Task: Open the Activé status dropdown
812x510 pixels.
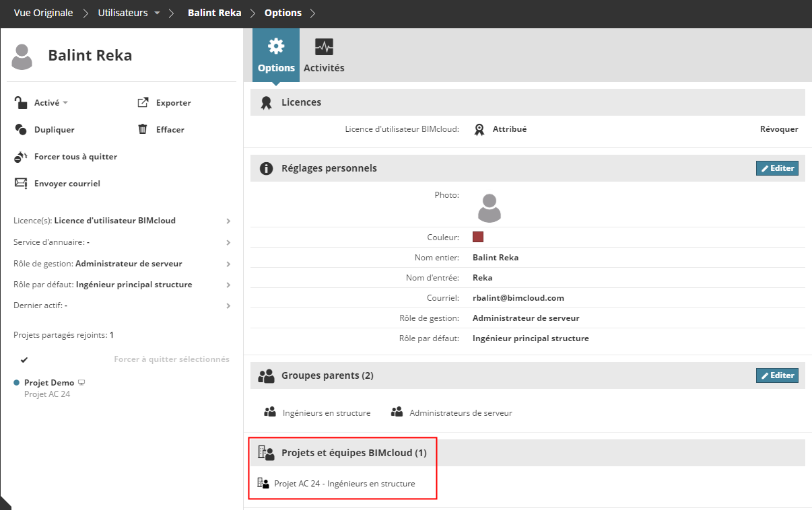Action: tap(65, 103)
